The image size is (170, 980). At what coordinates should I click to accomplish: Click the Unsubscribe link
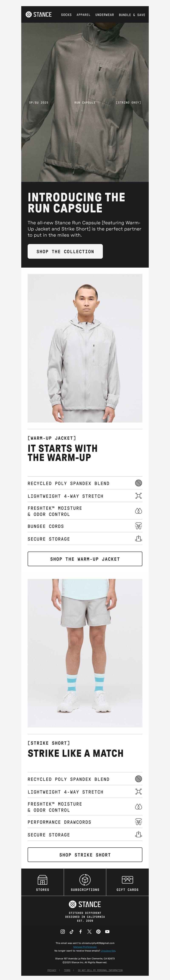(x=108, y=950)
